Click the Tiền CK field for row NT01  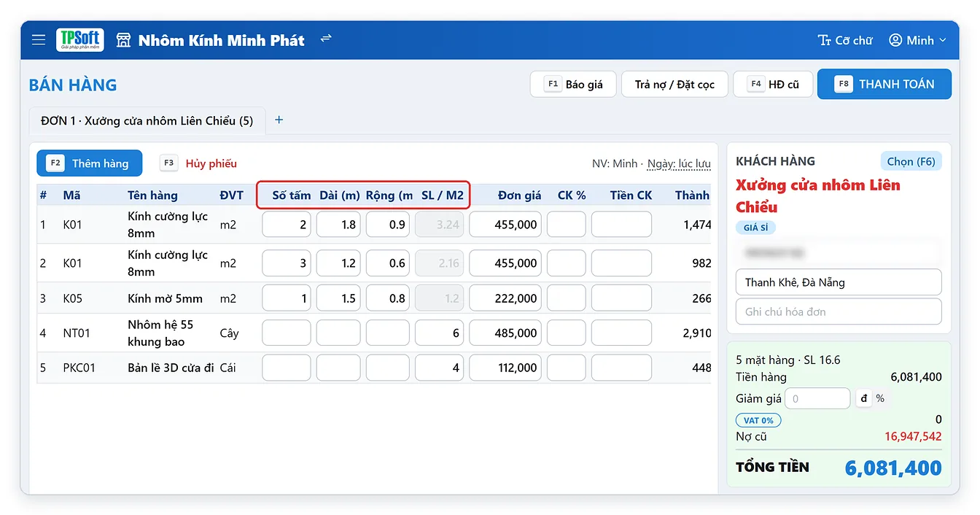(x=621, y=333)
